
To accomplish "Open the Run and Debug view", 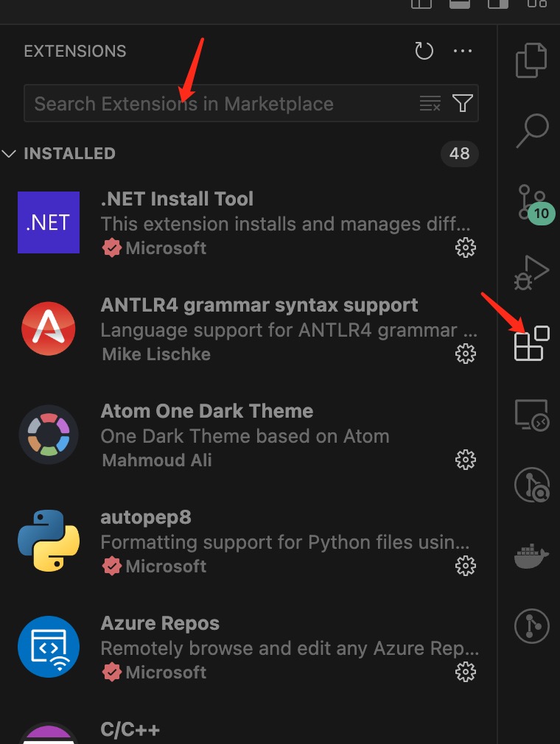I will (x=531, y=273).
